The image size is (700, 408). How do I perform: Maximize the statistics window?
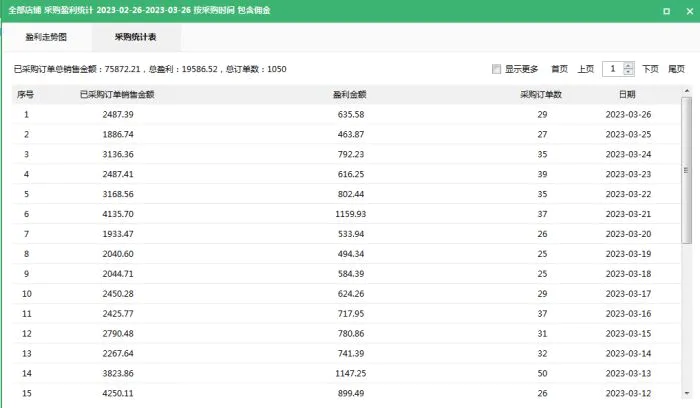tap(667, 11)
